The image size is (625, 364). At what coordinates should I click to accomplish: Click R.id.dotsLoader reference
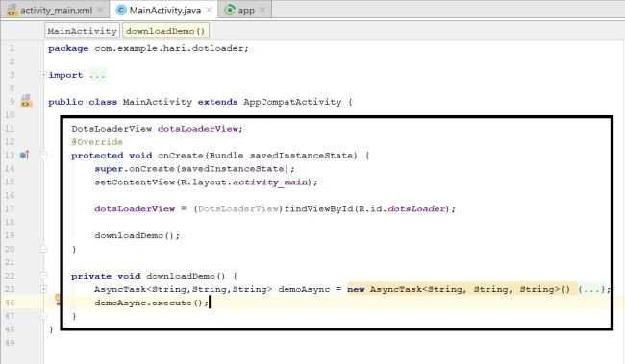click(x=402, y=209)
